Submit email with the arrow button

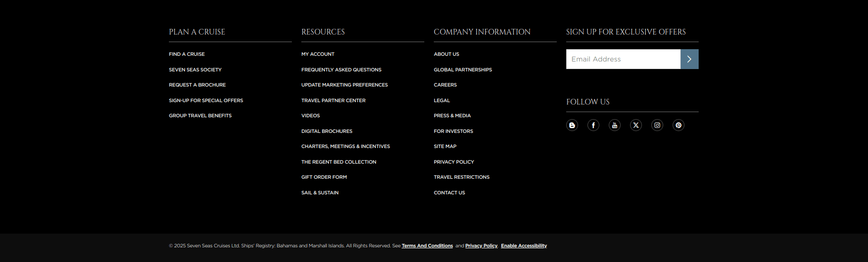click(x=689, y=59)
